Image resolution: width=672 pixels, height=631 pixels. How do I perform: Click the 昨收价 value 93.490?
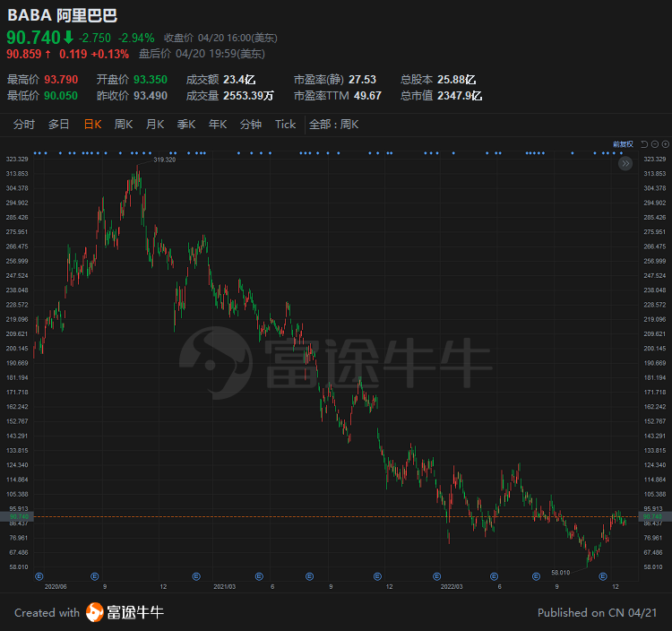click(150, 96)
